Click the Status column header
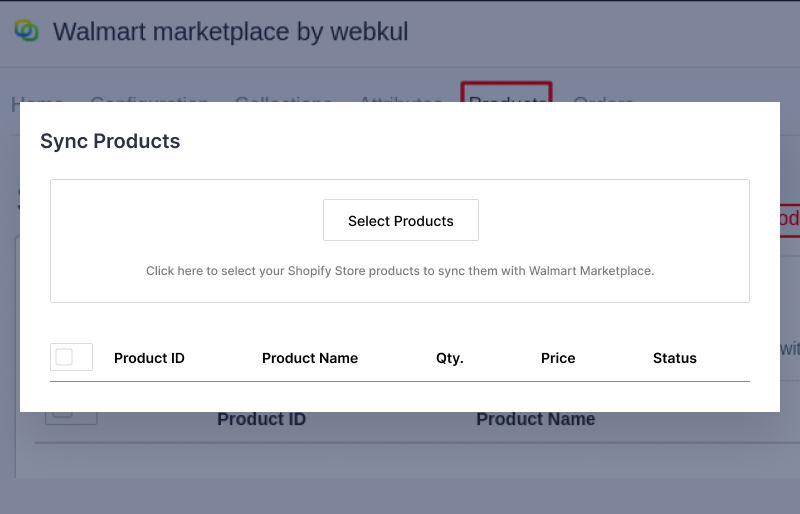This screenshot has height=514, width=800. (675, 358)
